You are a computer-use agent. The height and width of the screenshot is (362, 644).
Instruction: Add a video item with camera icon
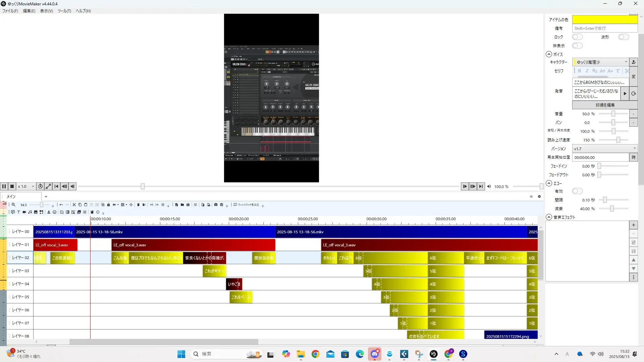24,212
